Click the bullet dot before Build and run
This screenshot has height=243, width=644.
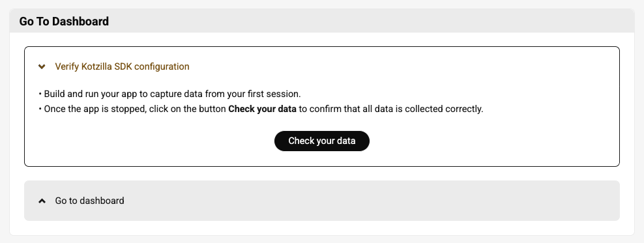click(x=40, y=94)
